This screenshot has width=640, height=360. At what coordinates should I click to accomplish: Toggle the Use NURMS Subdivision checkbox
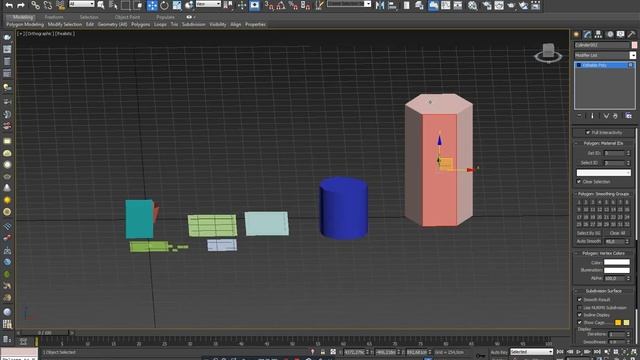[580, 307]
